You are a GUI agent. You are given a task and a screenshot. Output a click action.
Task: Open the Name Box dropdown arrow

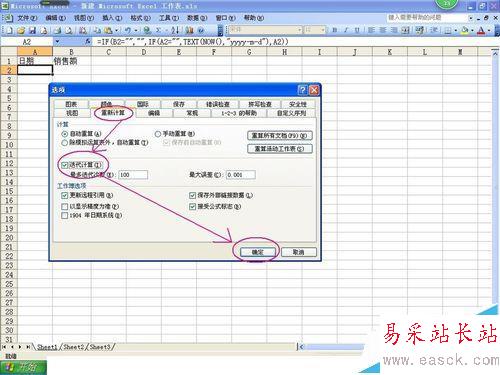point(57,42)
